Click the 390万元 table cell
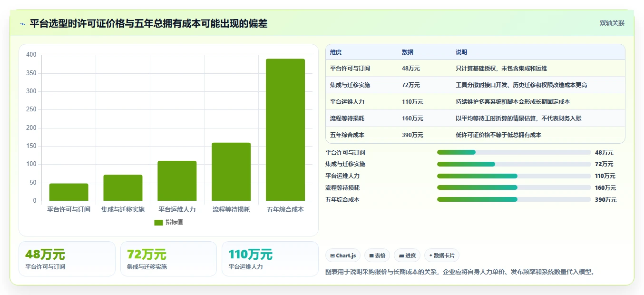The width and height of the screenshot is (644, 295). click(x=412, y=135)
